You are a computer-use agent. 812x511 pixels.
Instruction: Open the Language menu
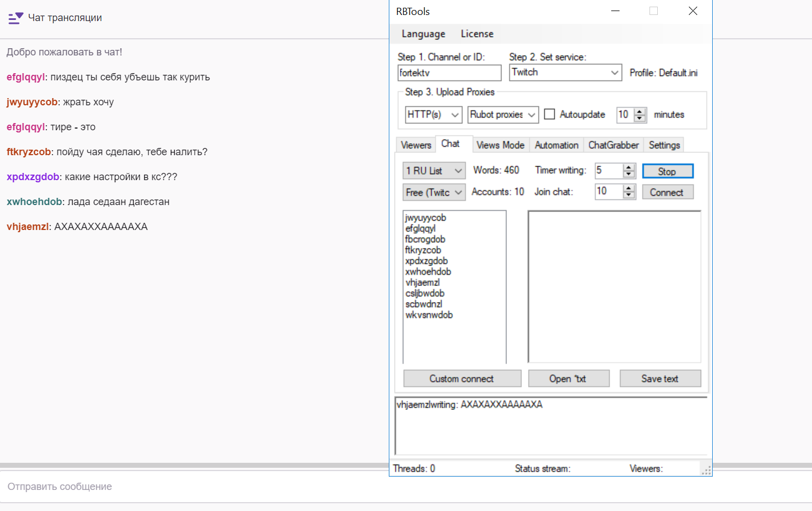click(423, 34)
